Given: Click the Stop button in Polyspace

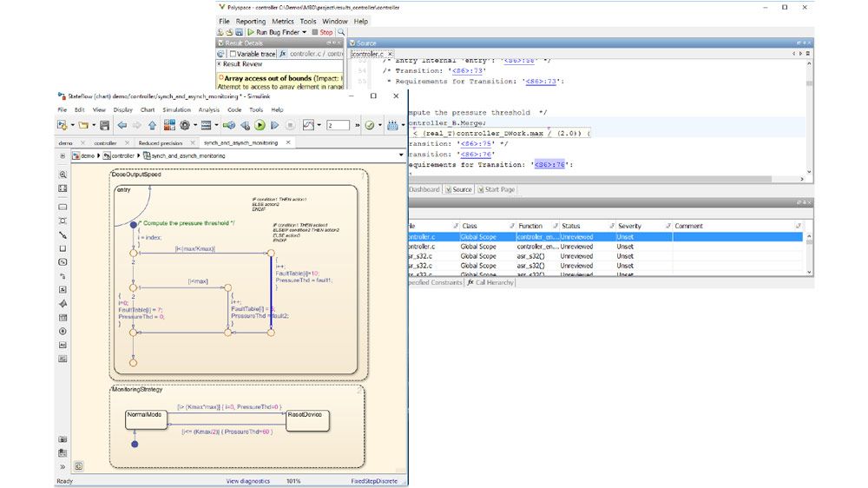Looking at the screenshot, I should pos(322,32).
